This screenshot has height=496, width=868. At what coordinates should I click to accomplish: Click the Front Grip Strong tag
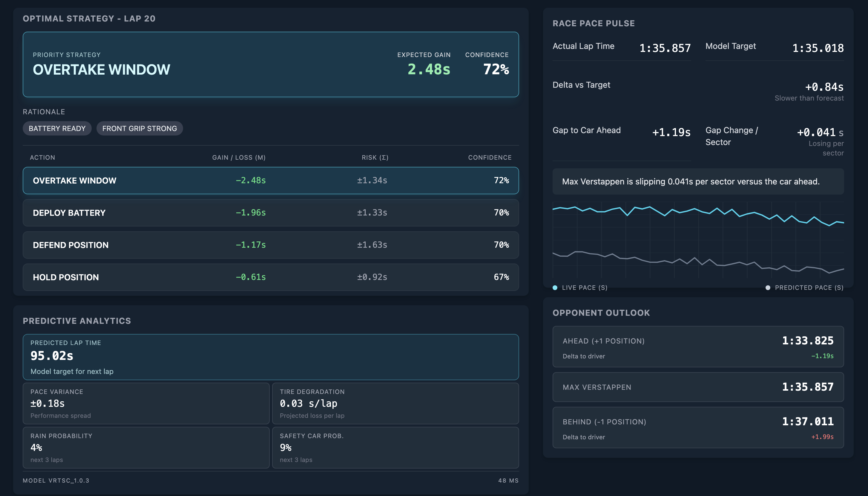(x=139, y=128)
